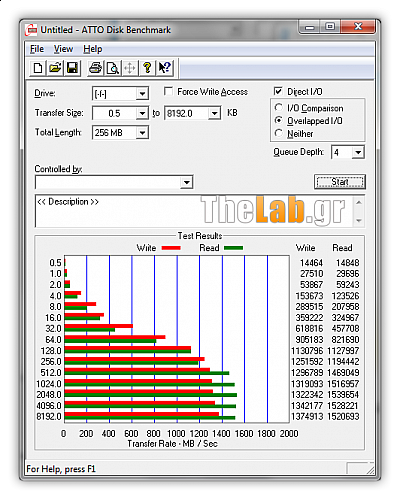400x500 pixels.
Task: Expand the Transfer Size end dropdown (8192.0)
Action: pyautogui.click(x=215, y=113)
